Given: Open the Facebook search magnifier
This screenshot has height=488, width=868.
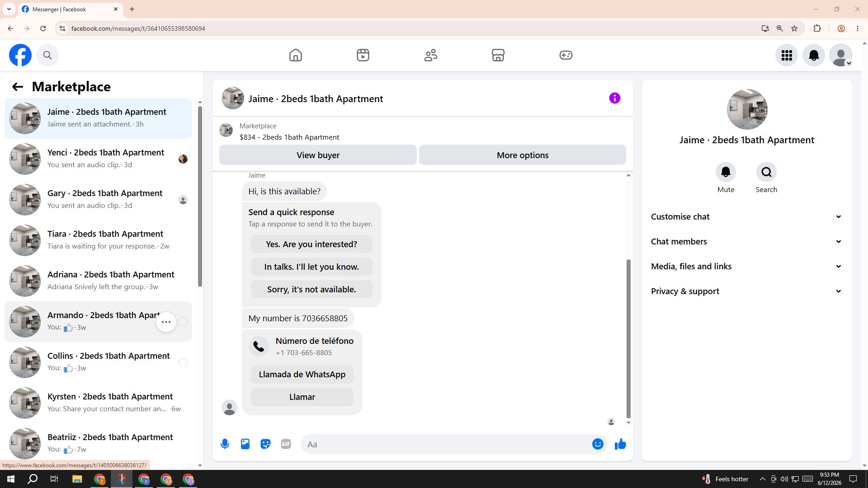Looking at the screenshot, I should 47,55.
